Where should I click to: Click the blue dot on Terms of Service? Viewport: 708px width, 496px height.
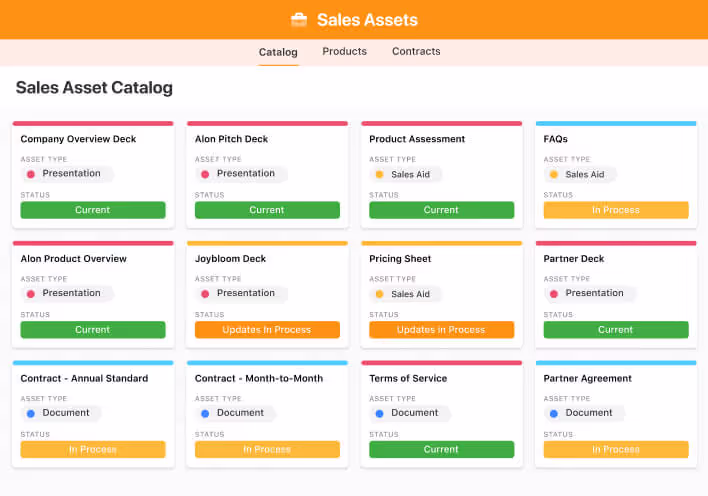point(380,413)
